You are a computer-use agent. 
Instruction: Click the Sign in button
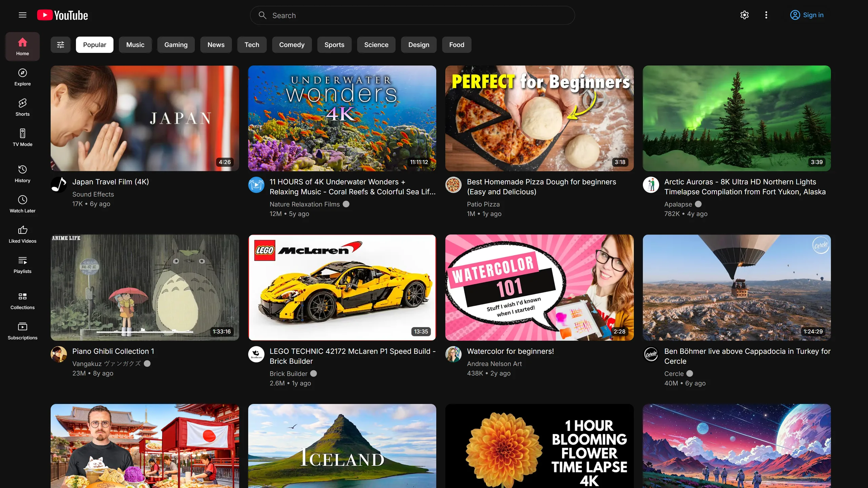(807, 15)
